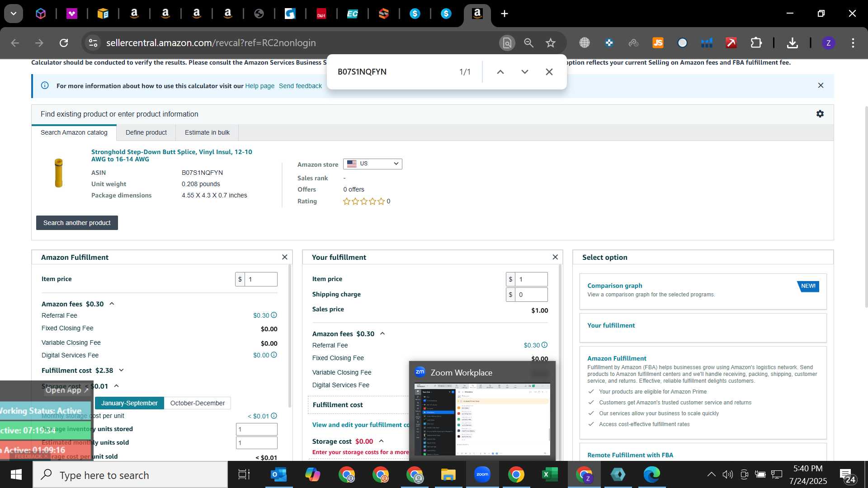Open the JS extension icon
The image size is (868, 488).
tap(658, 43)
